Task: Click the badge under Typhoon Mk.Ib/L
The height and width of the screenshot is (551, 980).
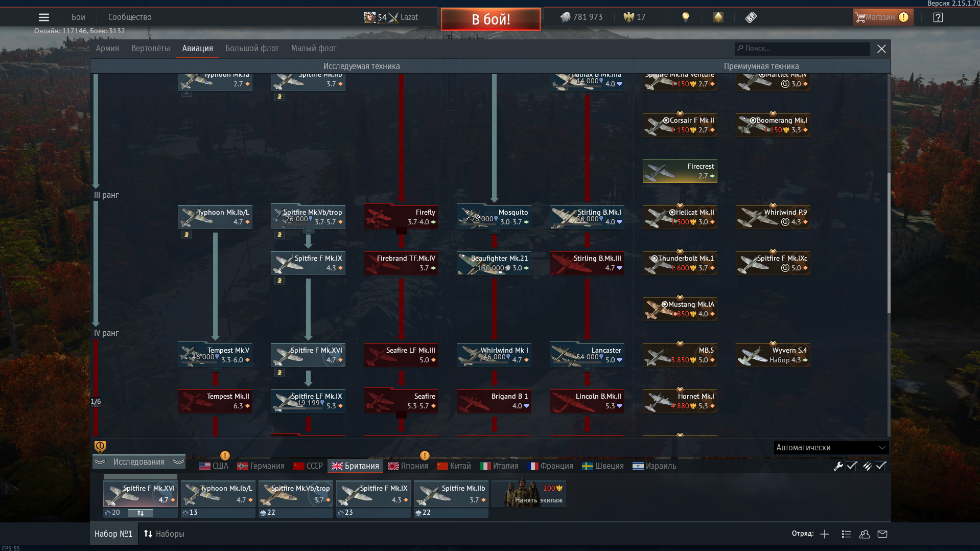Action: point(186,235)
